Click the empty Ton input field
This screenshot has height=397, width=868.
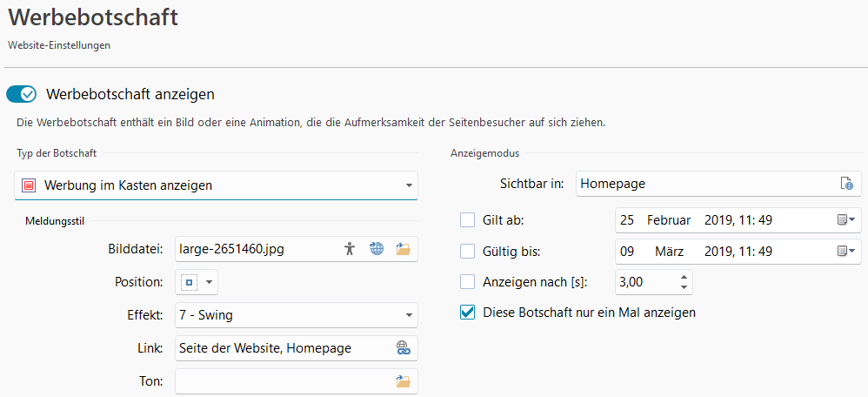(x=297, y=381)
